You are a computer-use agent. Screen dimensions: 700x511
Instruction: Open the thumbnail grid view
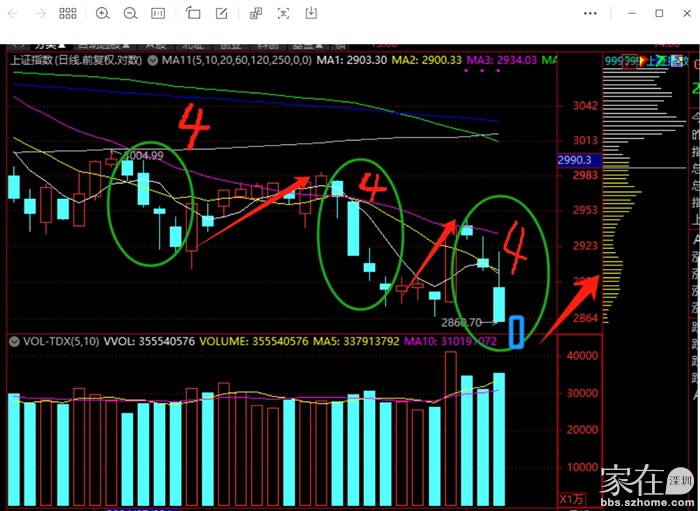tap(67, 13)
